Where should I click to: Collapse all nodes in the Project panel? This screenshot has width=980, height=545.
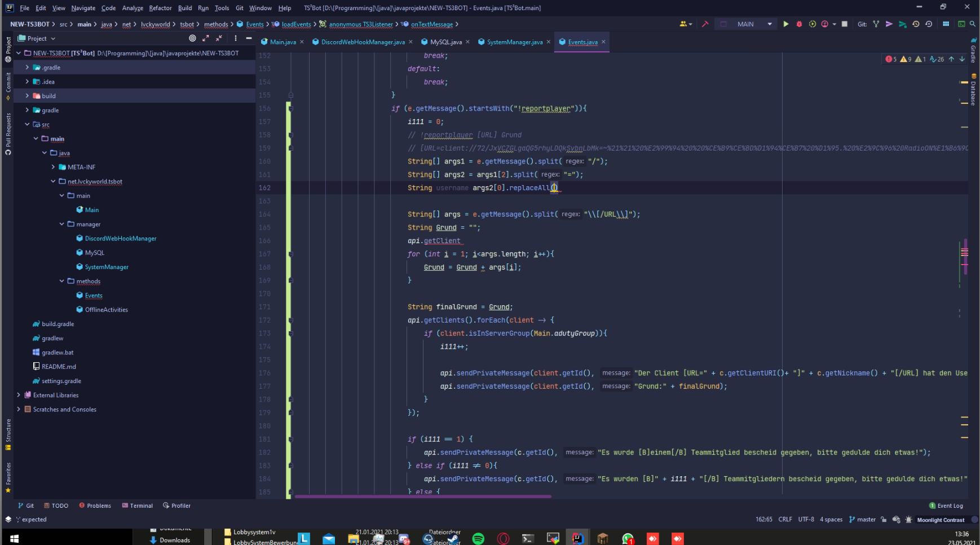219,38
